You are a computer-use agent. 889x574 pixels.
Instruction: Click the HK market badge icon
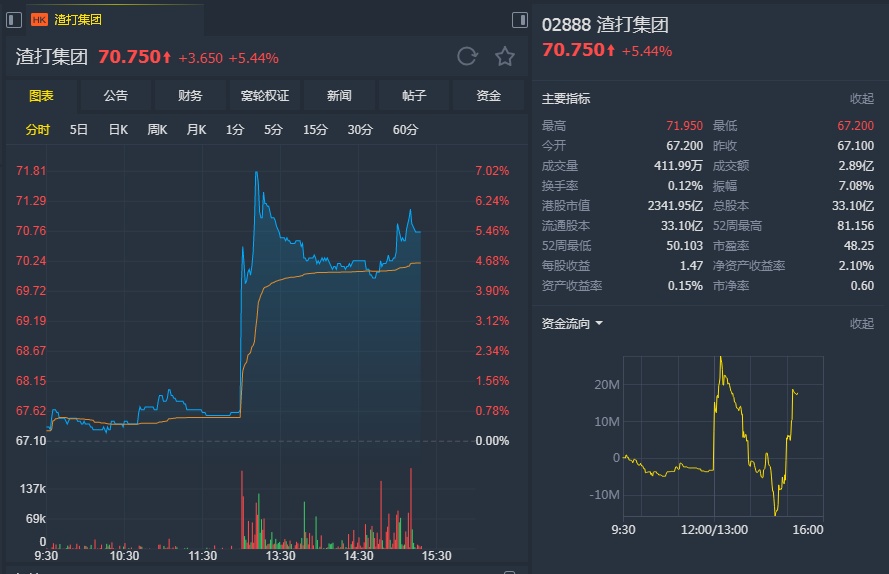pyautogui.click(x=39, y=19)
